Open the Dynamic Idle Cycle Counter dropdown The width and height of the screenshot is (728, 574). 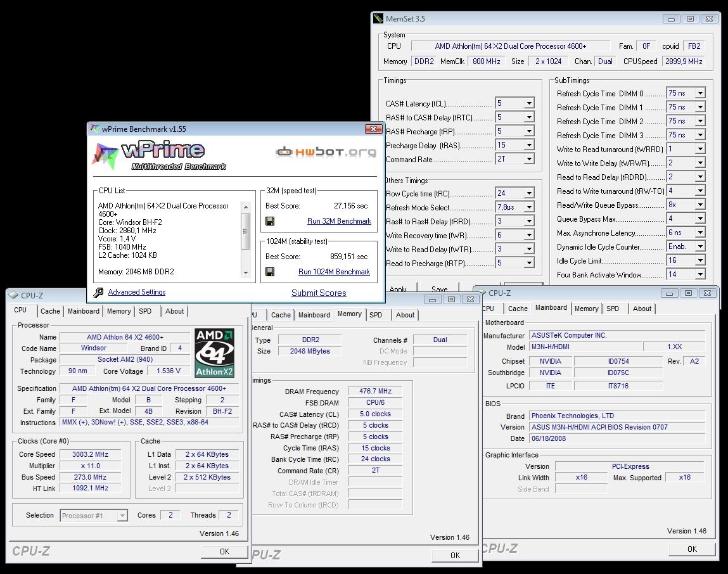700,246
